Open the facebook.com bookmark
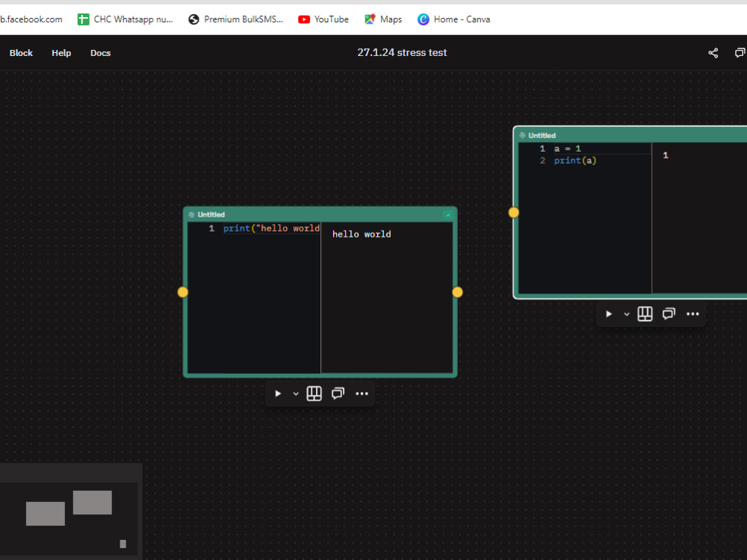Viewport: 747px width, 560px height. point(31,19)
